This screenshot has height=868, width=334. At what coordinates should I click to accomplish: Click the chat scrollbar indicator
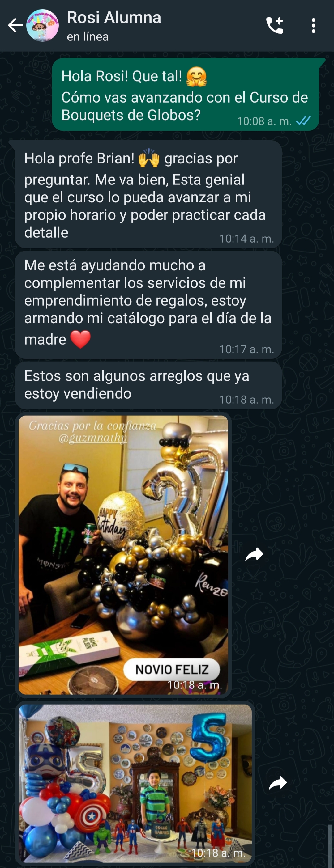330,845
